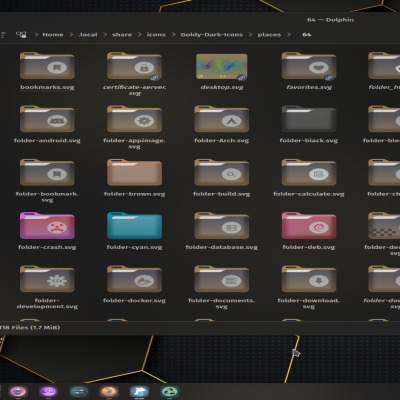
Task: Select the folder-cyan.svg icon
Action: 134,226
